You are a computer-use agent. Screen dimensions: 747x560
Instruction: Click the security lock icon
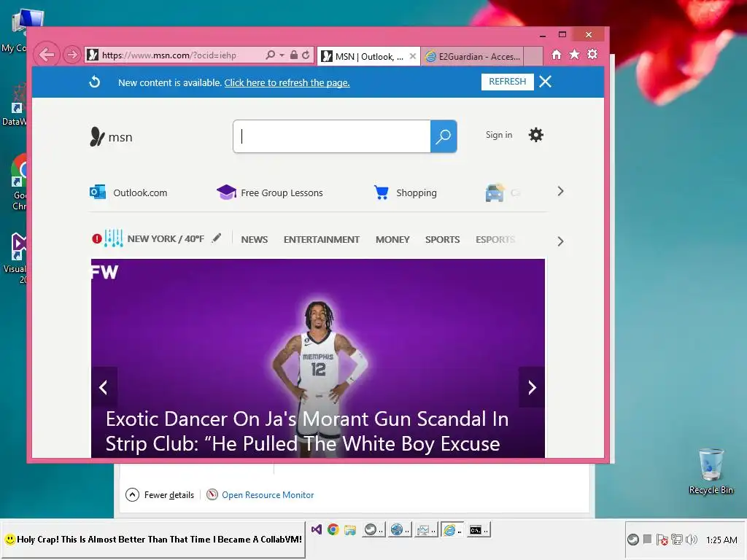(294, 55)
